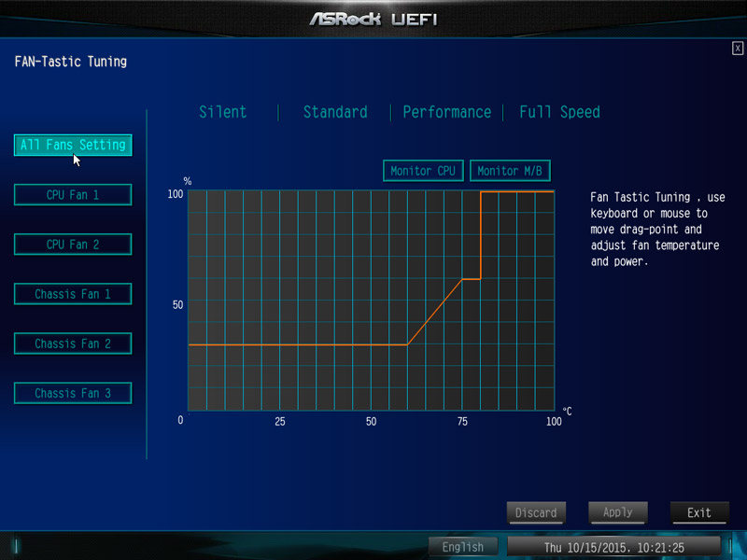Click fan curve drag-point at 60°C

(408, 344)
